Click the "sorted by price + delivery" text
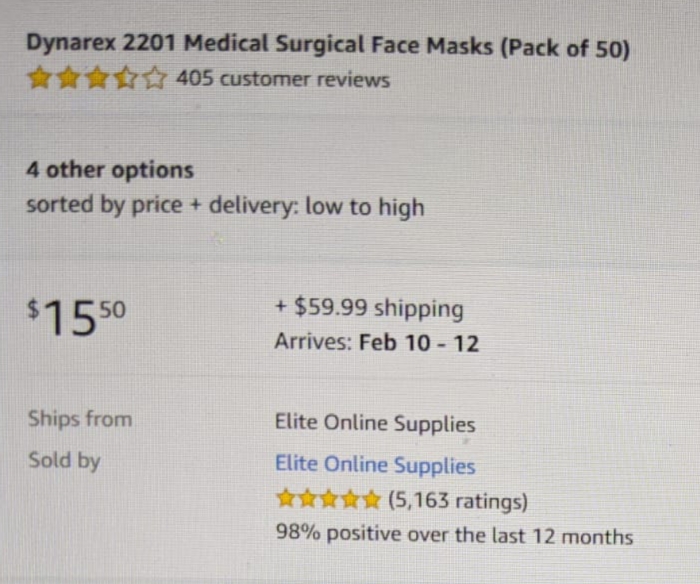The width and height of the screenshot is (700, 584). click(x=225, y=207)
